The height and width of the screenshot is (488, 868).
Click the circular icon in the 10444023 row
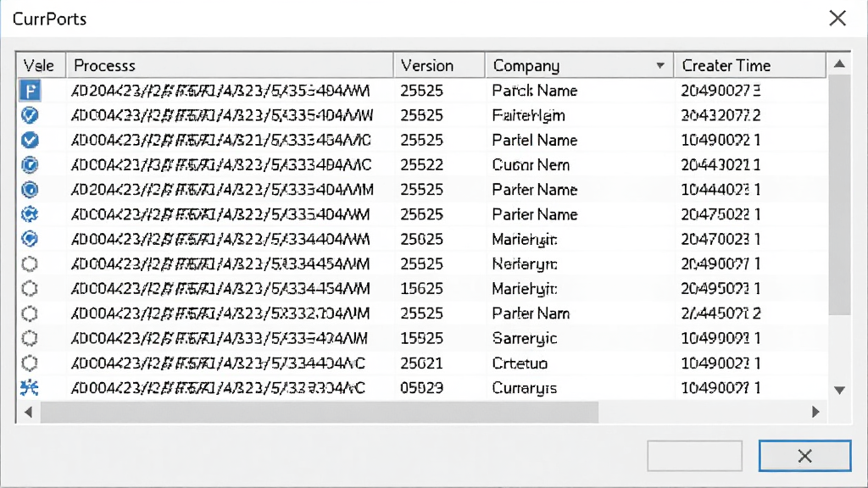[x=30, y=190]
